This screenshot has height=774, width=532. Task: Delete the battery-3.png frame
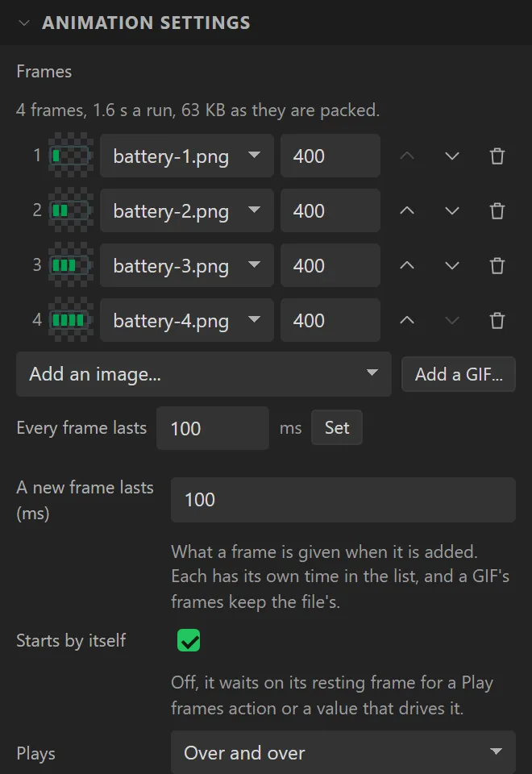click(497, 265)
